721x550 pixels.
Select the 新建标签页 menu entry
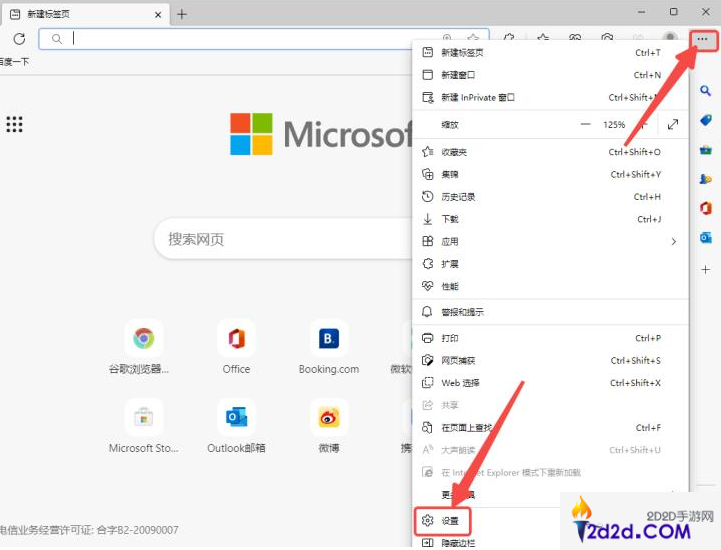click(550, 52)
